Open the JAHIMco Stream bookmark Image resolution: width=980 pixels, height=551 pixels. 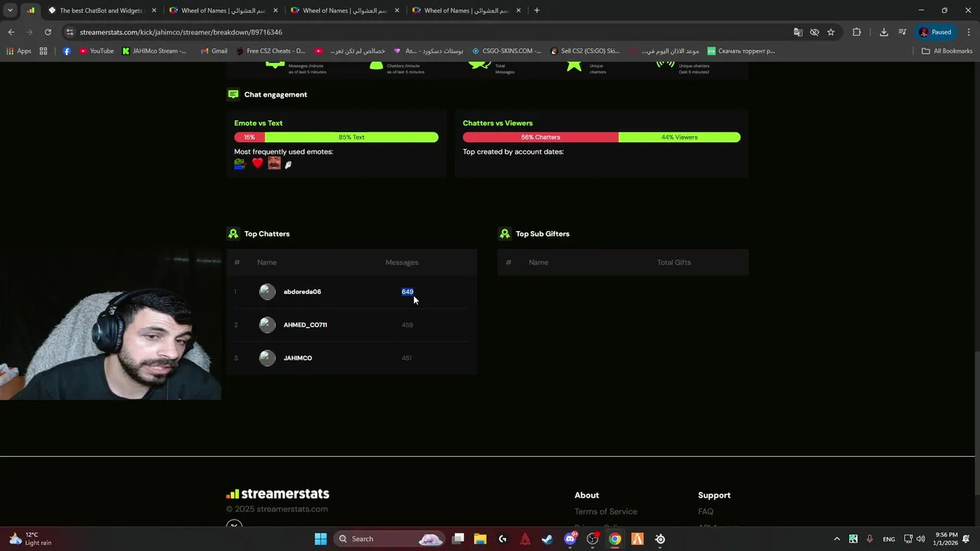pos(154,51)
